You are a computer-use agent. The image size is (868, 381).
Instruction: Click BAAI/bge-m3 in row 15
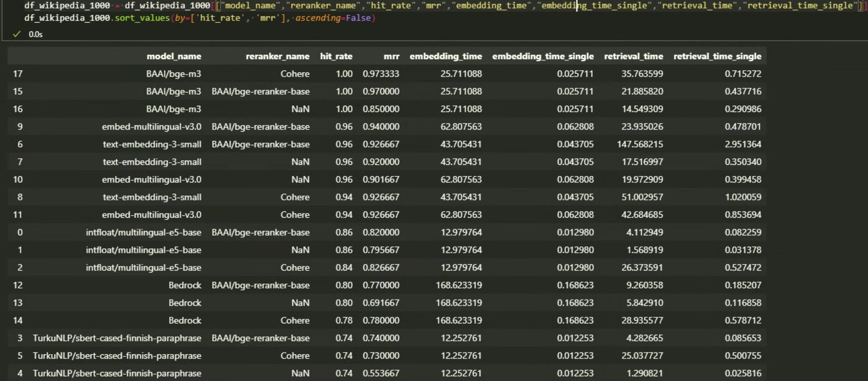(174, 91)
